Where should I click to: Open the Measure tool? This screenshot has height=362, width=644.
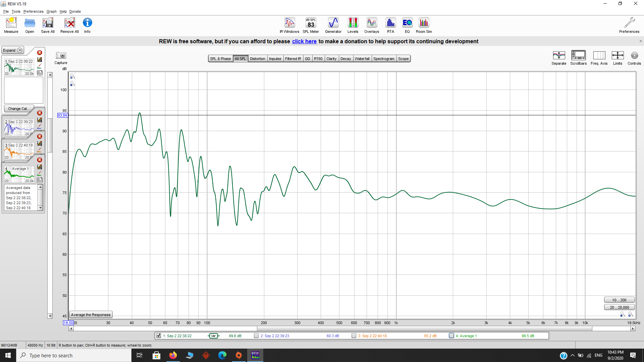(x=11, y=25)
